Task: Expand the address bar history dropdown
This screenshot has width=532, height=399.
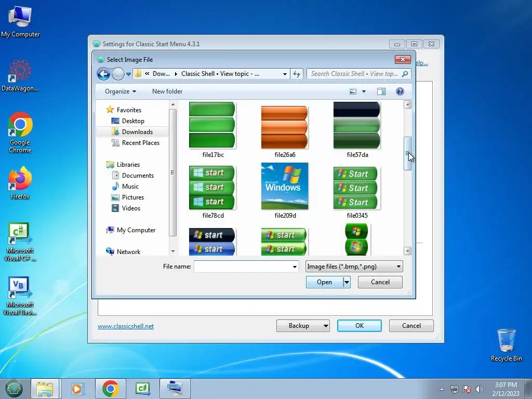Action: [x=285, y=74]
